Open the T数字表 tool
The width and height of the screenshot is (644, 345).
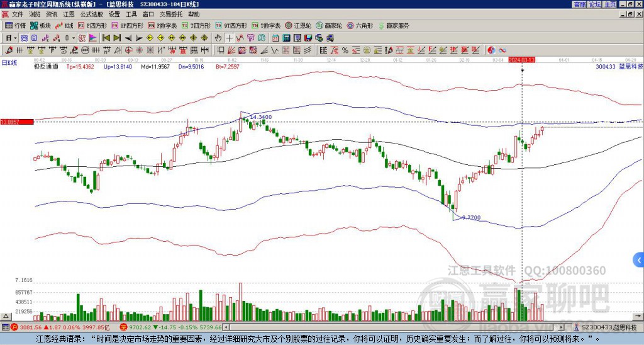[266, 25]
